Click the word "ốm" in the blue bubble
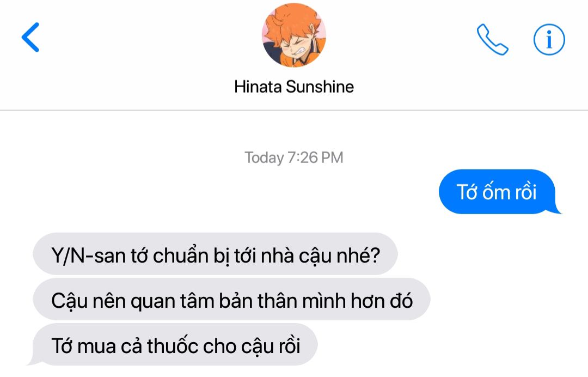Image resolution: width=588 pixels, height=377 pixels. [497, 191]
